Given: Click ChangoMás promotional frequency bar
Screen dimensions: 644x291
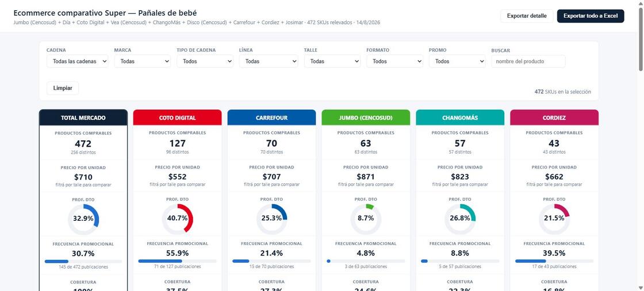Looking at the screenshot, I should coord(460,261).
